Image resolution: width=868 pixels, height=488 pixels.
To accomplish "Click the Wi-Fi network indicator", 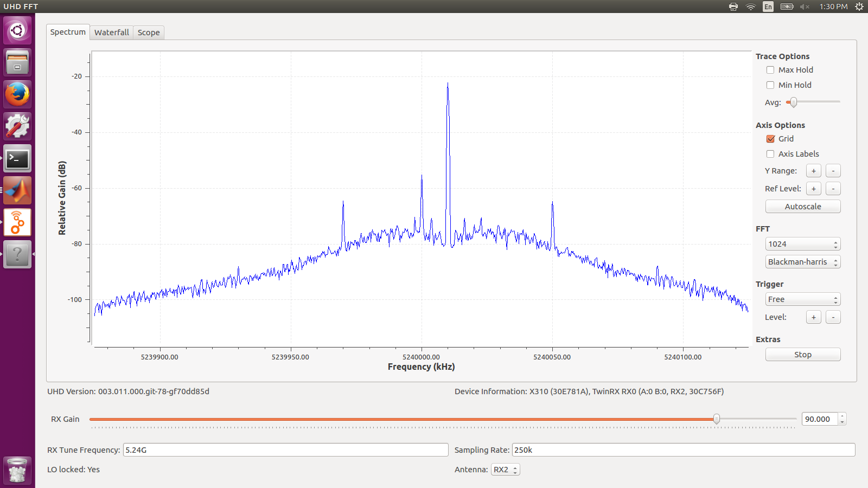I will pos(751,7).
